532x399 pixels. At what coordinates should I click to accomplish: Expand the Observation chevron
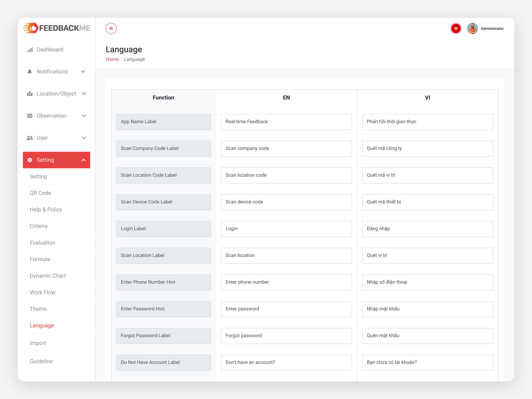coord(84,116)
